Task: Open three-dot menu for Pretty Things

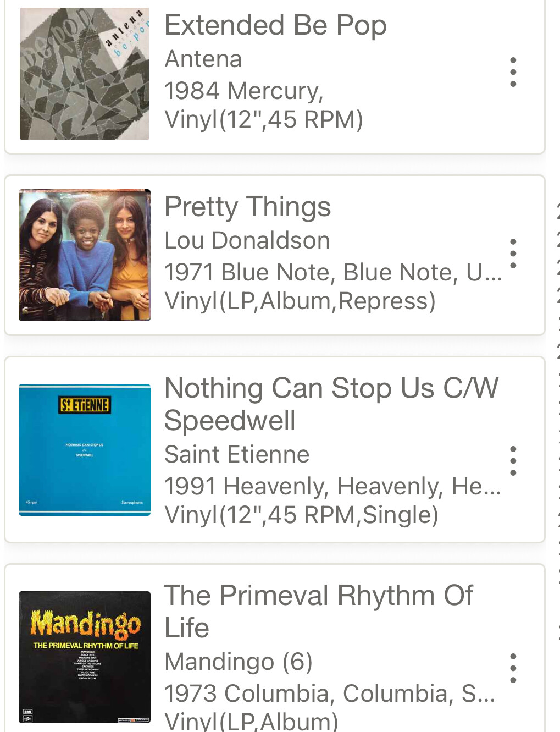Action: click(513, 254)
